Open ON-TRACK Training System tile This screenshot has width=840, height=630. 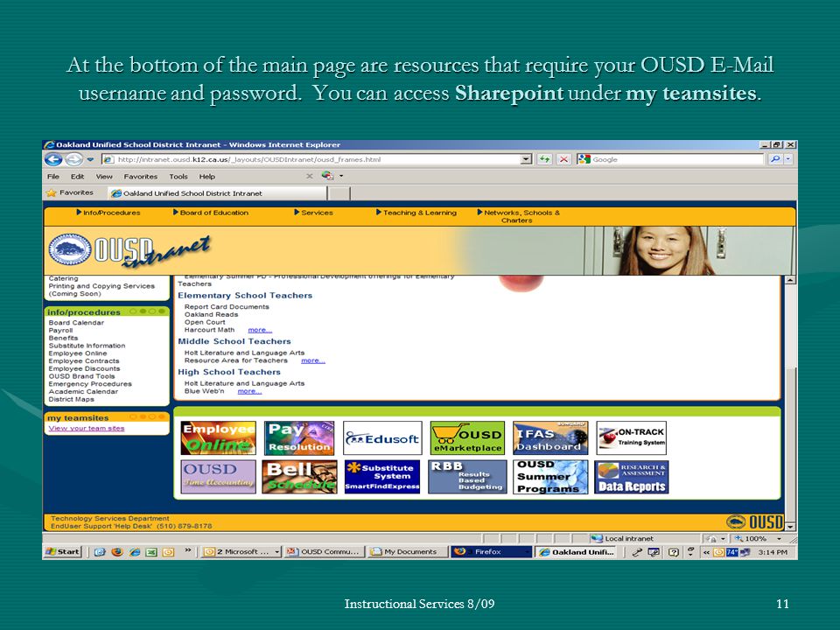point(631,437)
